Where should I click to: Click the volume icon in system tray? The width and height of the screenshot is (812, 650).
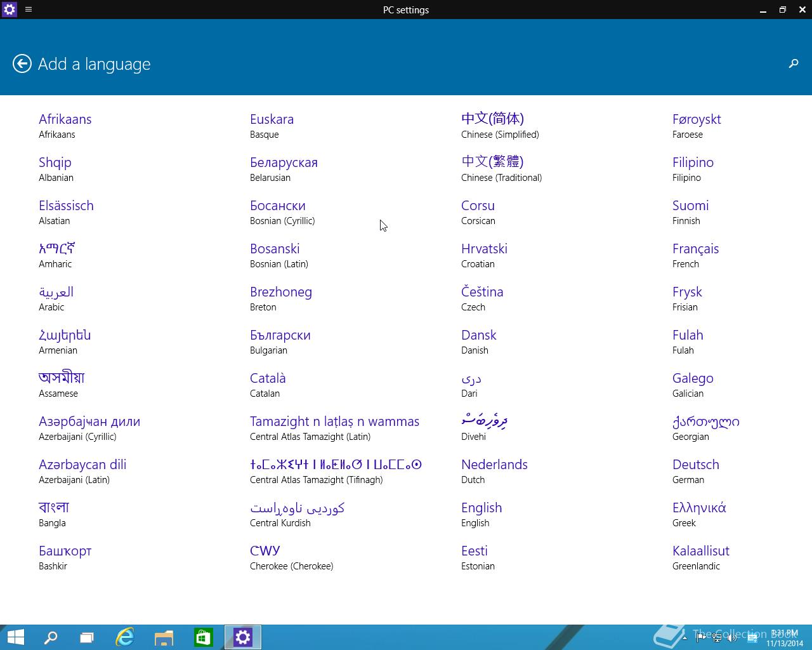pyautogui.click(x=732, y=638)
